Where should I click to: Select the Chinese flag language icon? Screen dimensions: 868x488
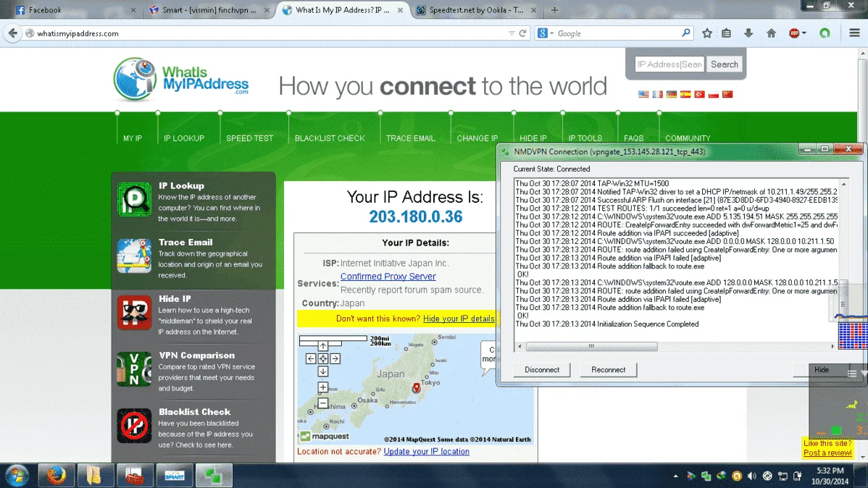(x=727, y=94)
